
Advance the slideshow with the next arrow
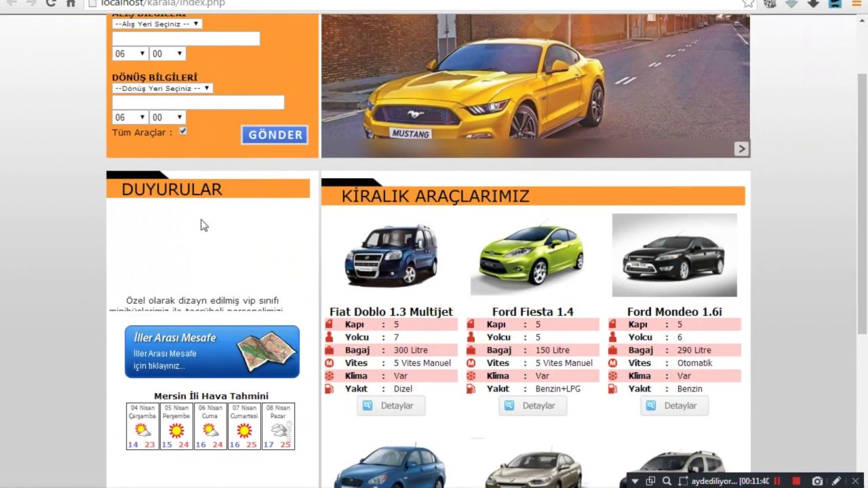click(741, 148)
